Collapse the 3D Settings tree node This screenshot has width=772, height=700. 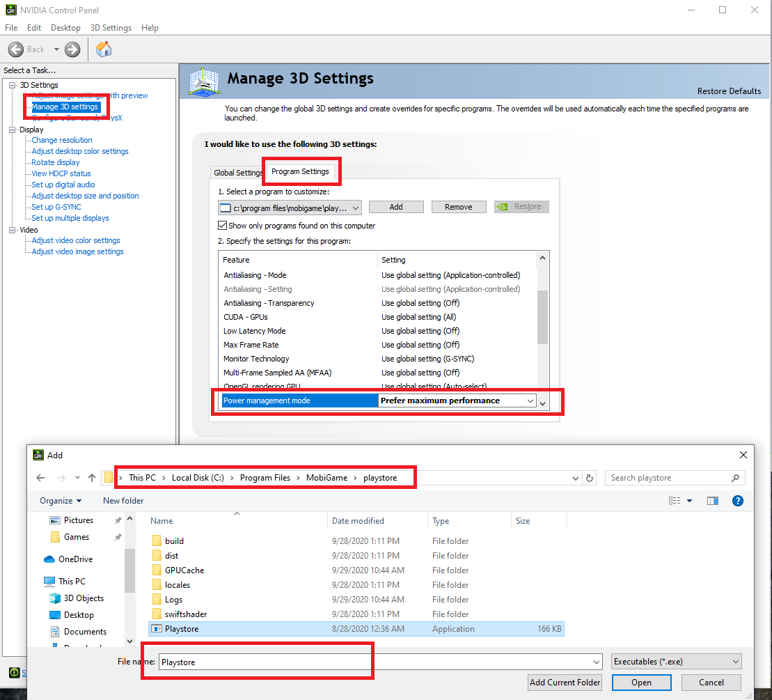pyautogui.click(x=12, y=85)
